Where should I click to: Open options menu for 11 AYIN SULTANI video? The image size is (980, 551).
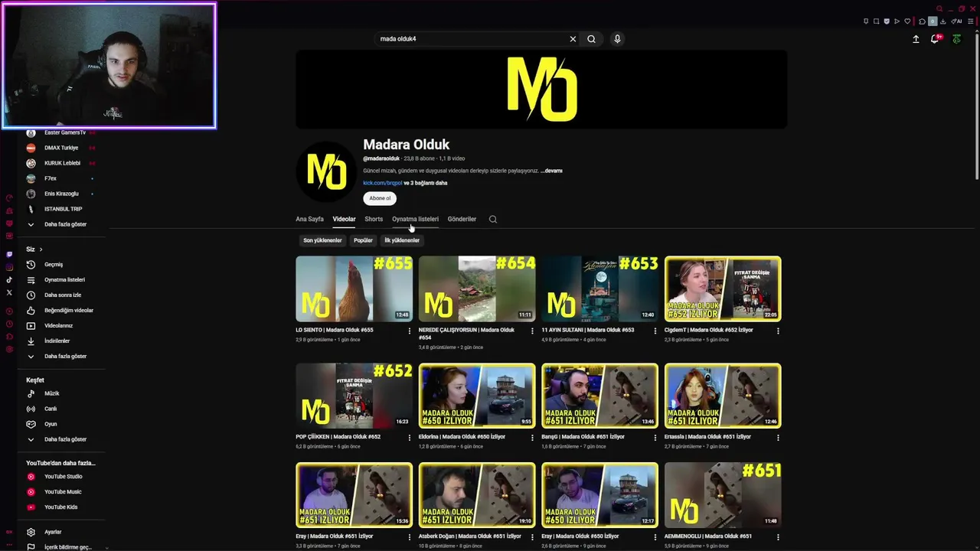655,331
